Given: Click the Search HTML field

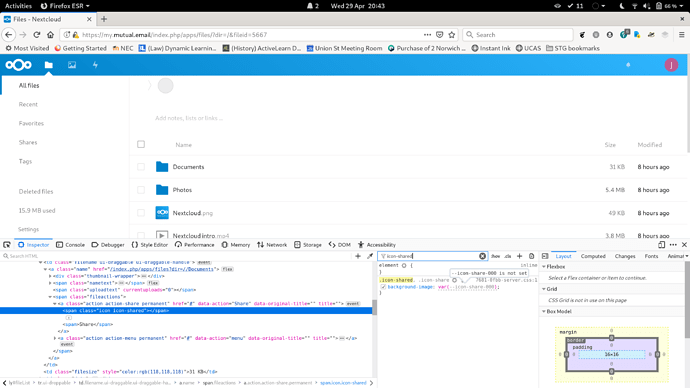Looking at the screenshot, I should (x=176, y=256).
